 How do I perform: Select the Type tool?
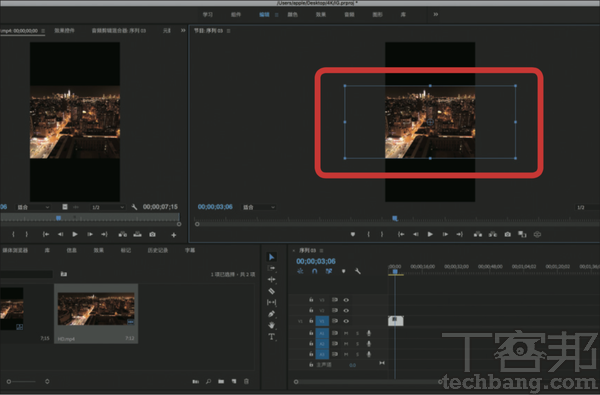click(x=271, y=337)
